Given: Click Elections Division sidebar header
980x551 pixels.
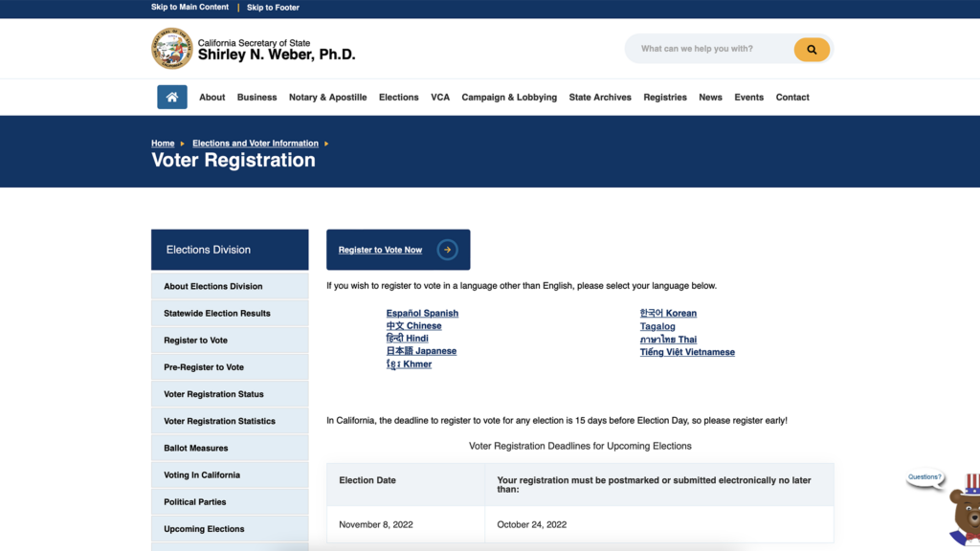Looking at the screenshot, I should coord(230,250).
